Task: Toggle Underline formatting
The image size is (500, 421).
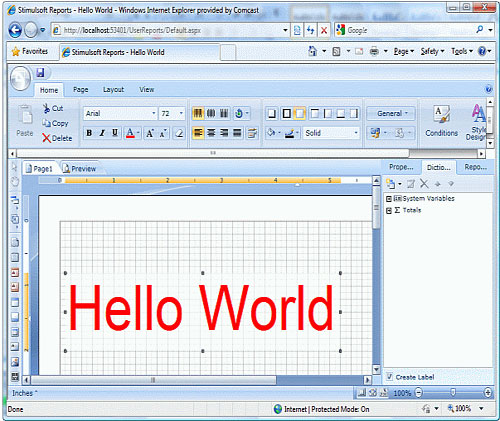Action: coord(115,133)
